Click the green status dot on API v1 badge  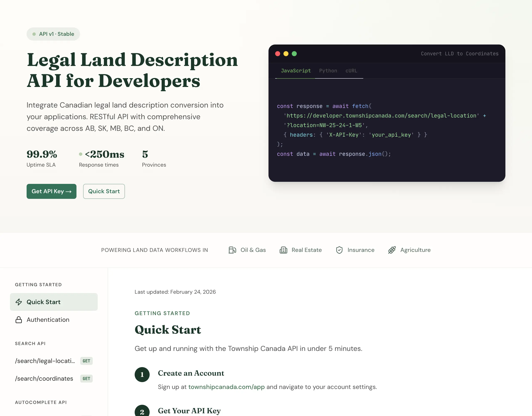click(x=34, y=34)
